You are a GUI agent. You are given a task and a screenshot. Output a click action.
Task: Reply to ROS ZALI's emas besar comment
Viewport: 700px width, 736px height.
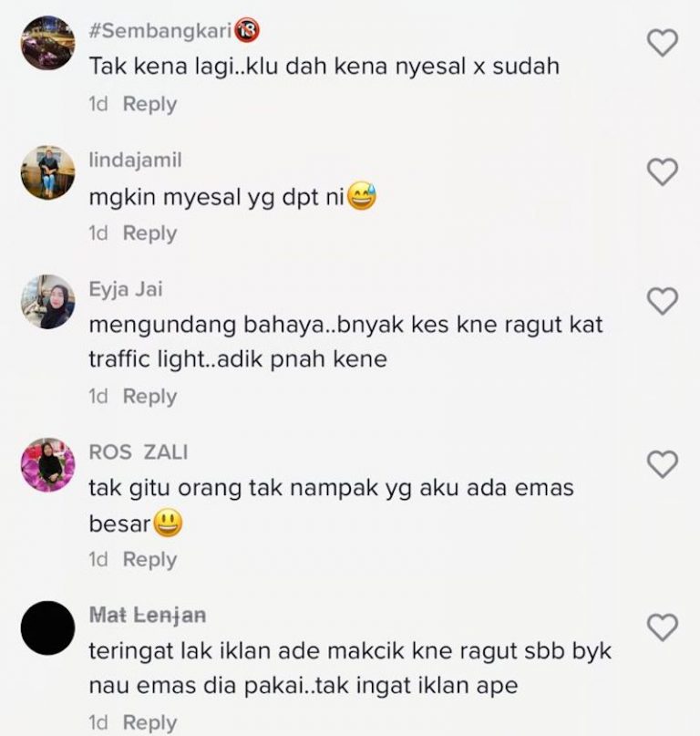[149, 559]
